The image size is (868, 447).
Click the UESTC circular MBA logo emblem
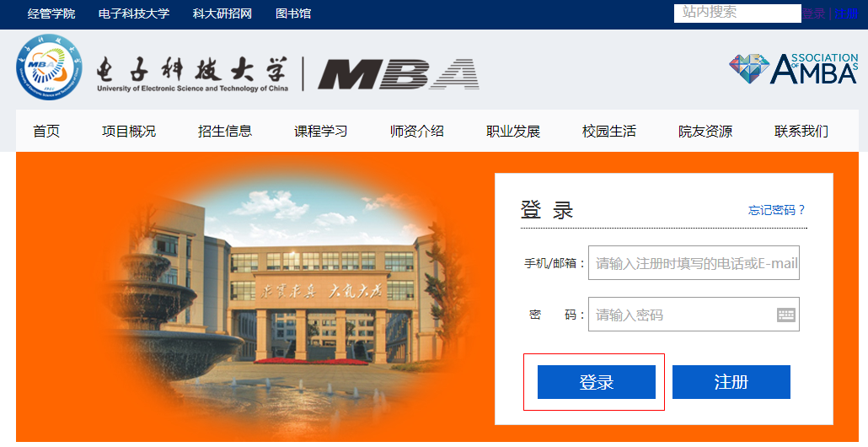coord(49,67)
